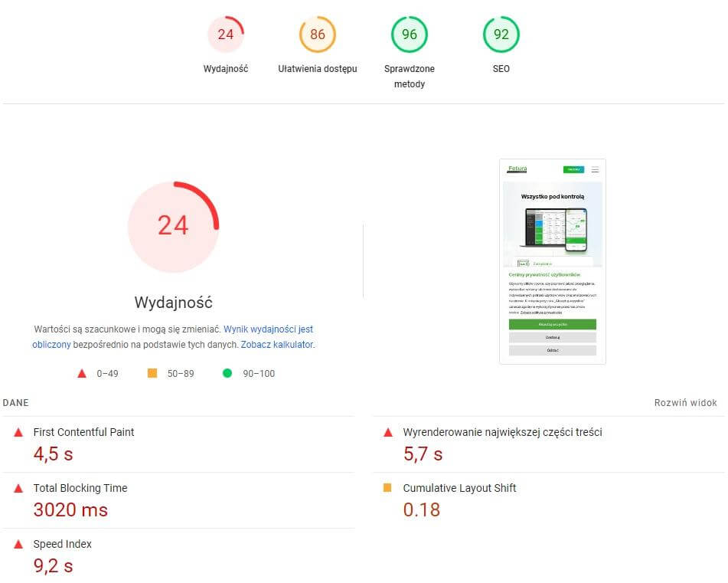Click the Total Blocking Time value 3020 ms
This screenshot has width=728, height=583.
(70, 510)
